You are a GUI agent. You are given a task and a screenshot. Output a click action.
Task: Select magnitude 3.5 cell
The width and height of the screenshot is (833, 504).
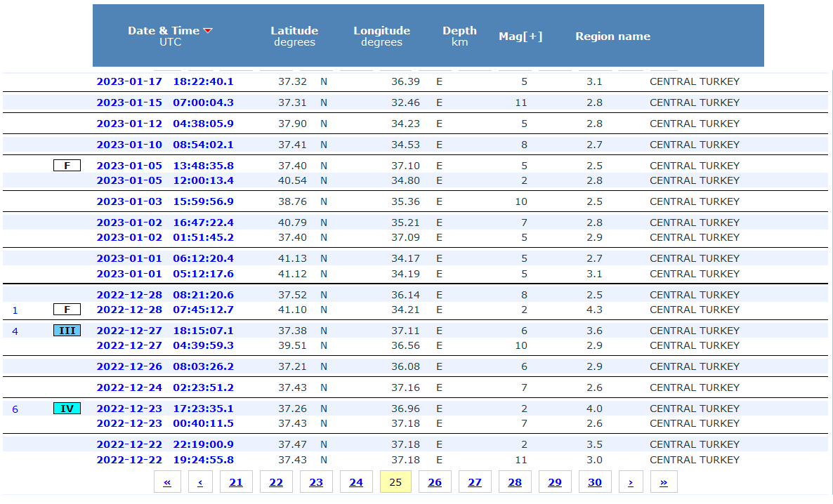point(594,444)
